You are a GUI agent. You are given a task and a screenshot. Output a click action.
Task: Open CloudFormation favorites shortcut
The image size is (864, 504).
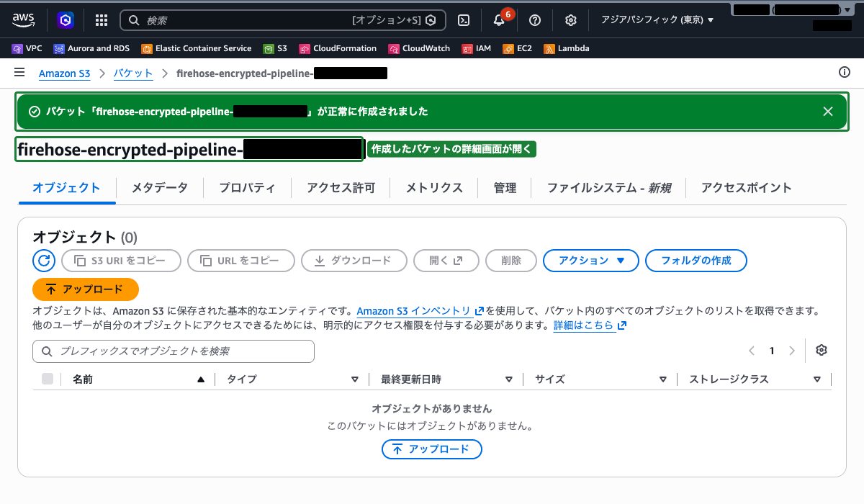point(338,48)
